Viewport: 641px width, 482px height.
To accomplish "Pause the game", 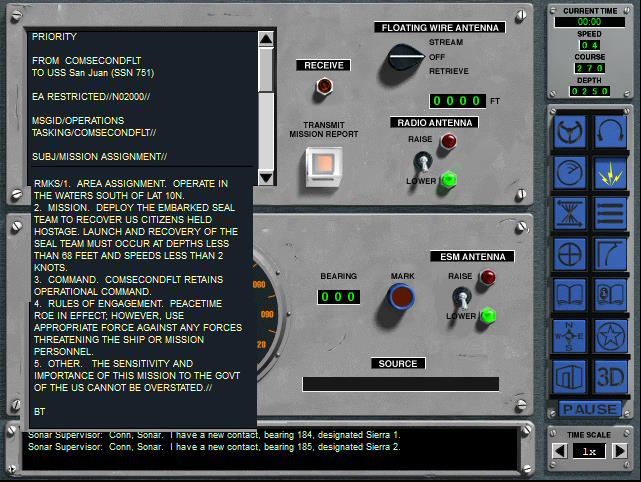I will pyautogui.click(x=589, y=409).
